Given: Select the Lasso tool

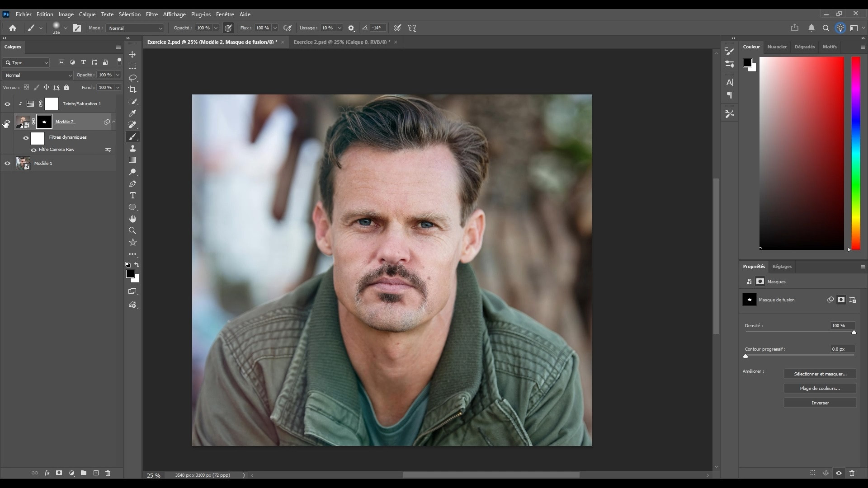Looking at the screenshot, I should tap(132, 78).
